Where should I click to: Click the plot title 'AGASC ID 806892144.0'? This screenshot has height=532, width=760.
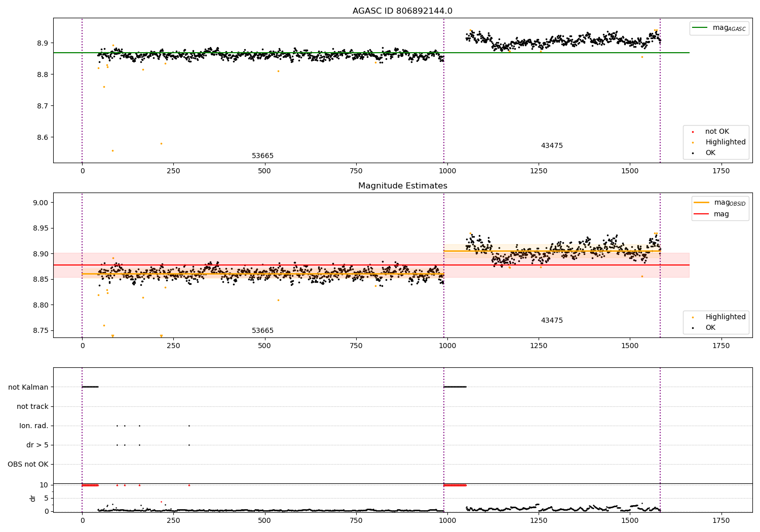402,11
